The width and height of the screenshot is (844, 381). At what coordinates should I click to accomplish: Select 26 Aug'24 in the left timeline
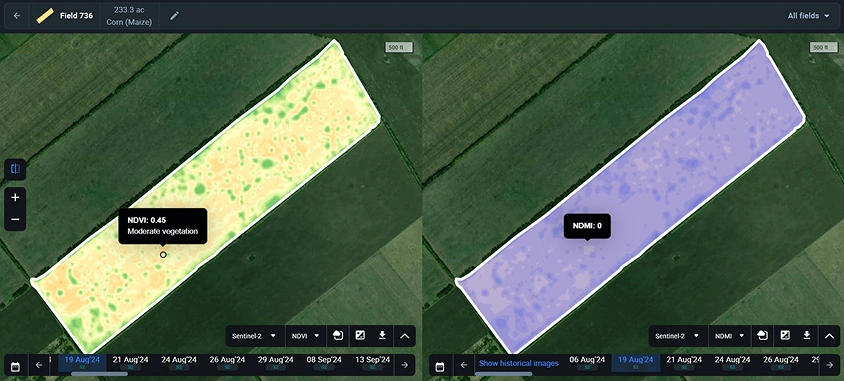(x=227, y=363)
